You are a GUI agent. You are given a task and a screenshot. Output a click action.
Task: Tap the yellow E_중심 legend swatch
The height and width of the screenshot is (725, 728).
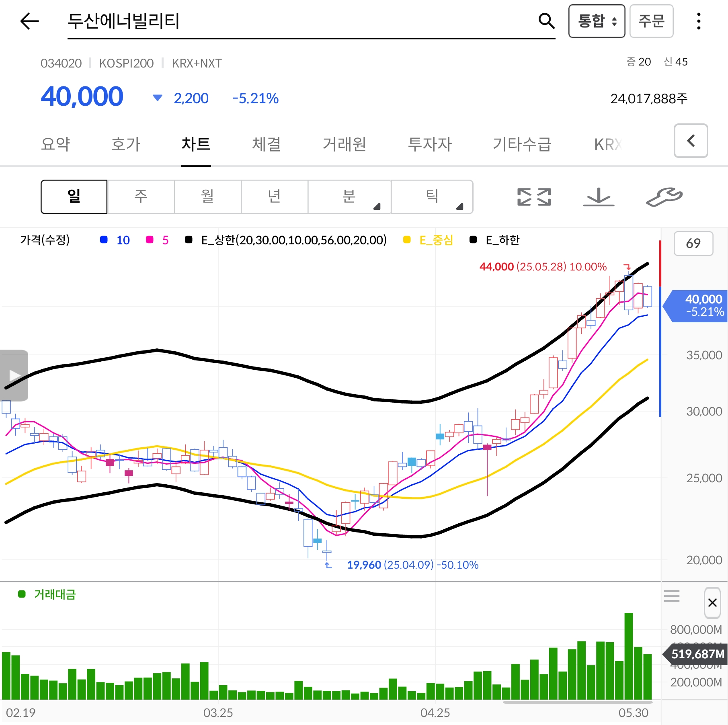(x=407, y=240)
